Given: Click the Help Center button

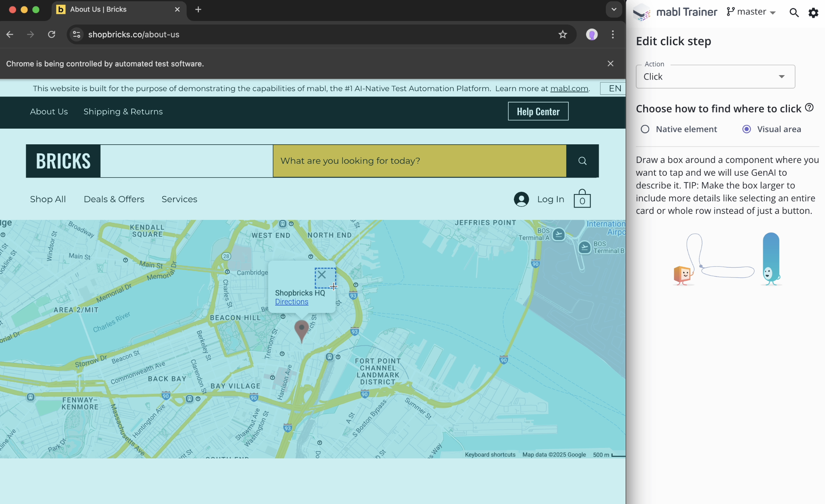Looking at the screenshot, I should (x=538, y=111).
